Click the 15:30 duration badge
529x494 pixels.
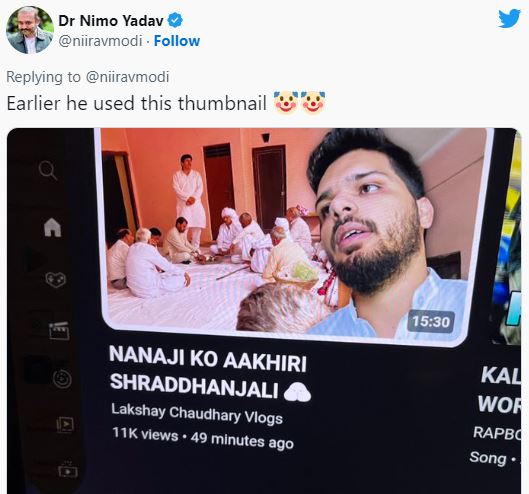(x=431, y=322)
